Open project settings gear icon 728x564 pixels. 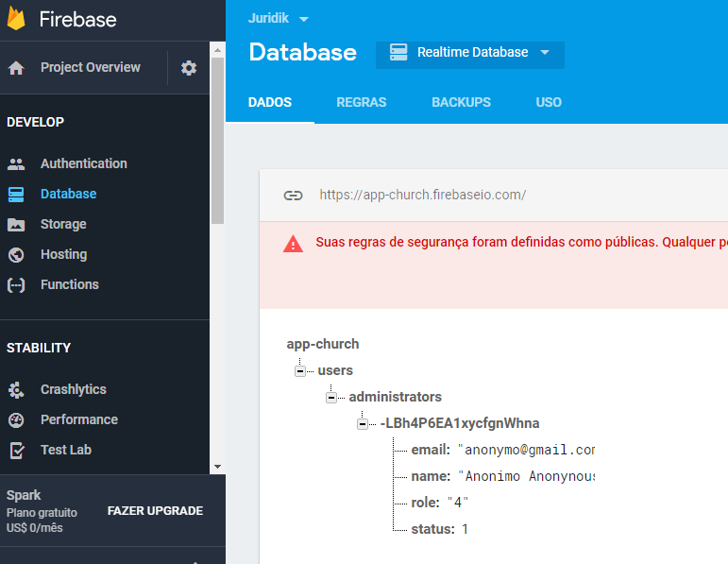point(189,68)
